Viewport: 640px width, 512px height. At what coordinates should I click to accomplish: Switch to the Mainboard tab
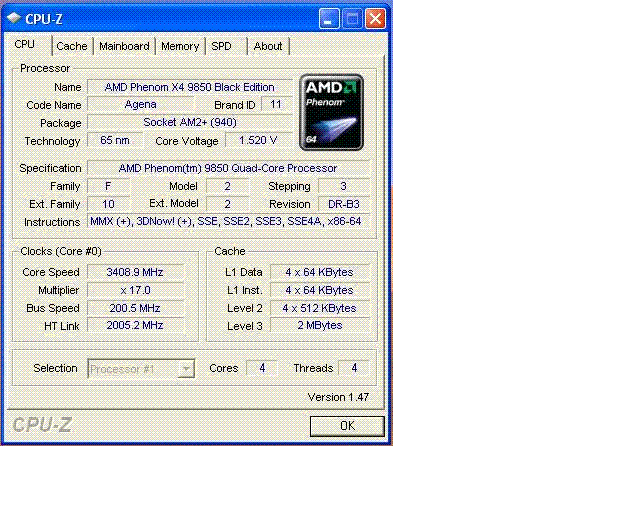[124, 46]
